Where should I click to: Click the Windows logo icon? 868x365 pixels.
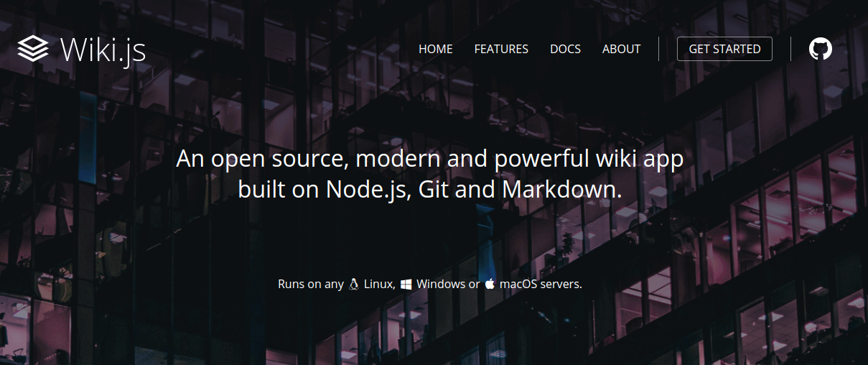[x=406, y=284]
